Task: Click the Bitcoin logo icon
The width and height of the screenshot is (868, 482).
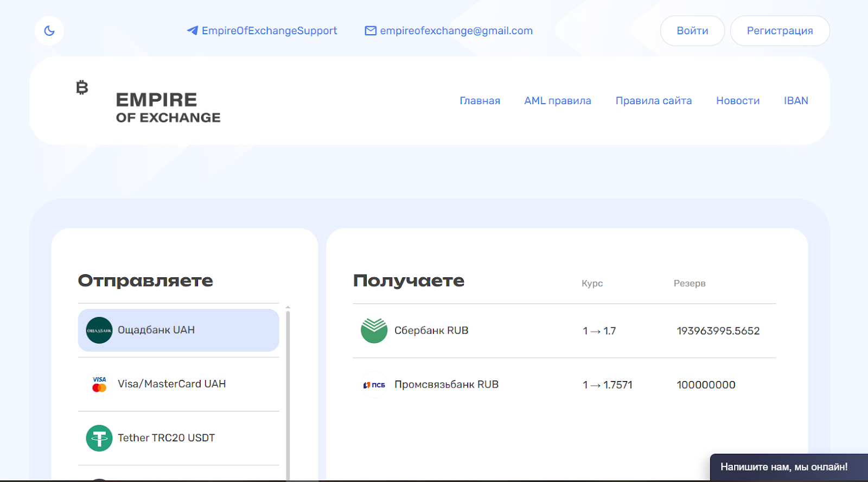Action: (82, 87)
